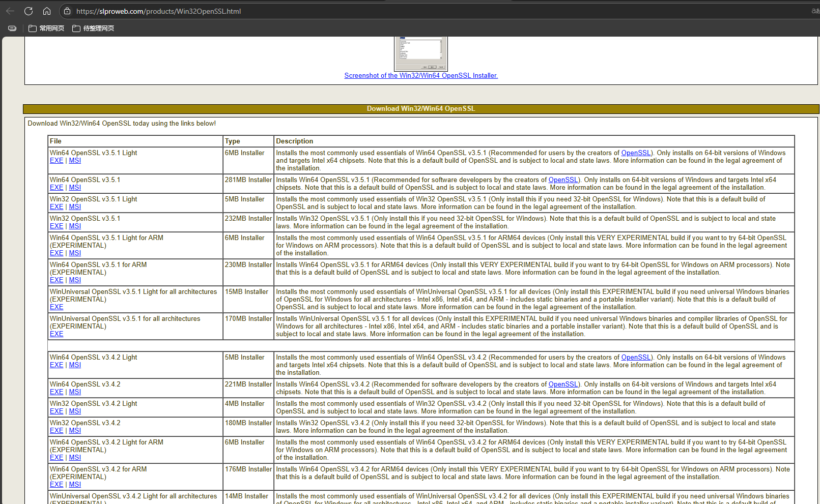Download the WinUniversal OpenSSL v3.5.1 Light EXE
The image size is (820, 504).
(56, 307)
